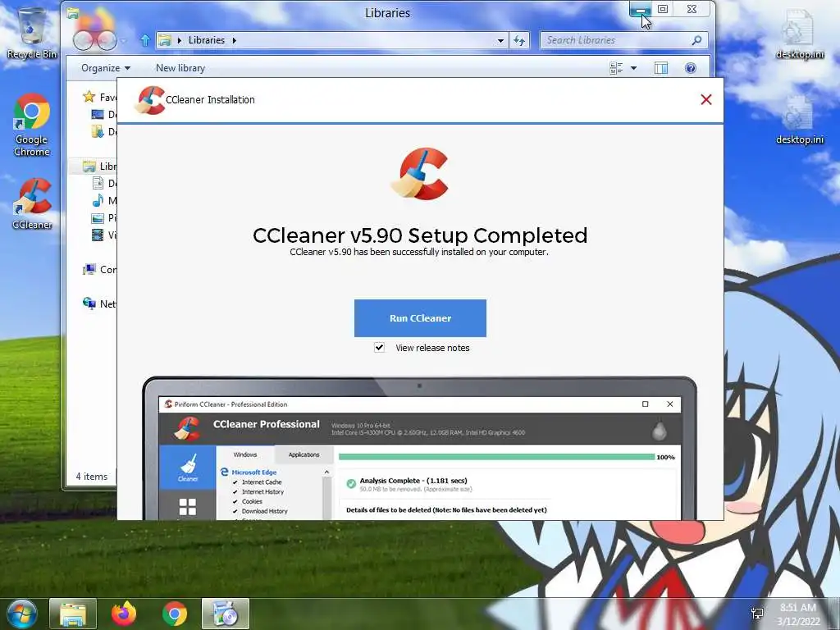
Task: Select the Music library in navigation pane
Action: 104,200
